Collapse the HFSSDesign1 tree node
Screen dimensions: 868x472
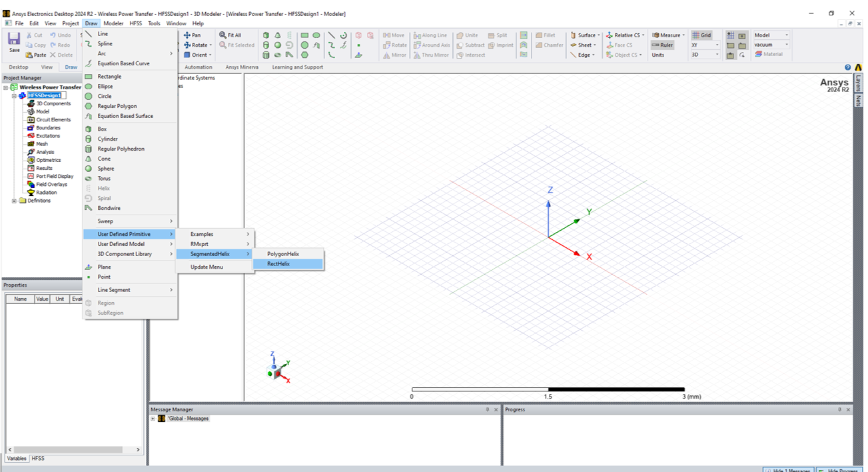(15, 95)
